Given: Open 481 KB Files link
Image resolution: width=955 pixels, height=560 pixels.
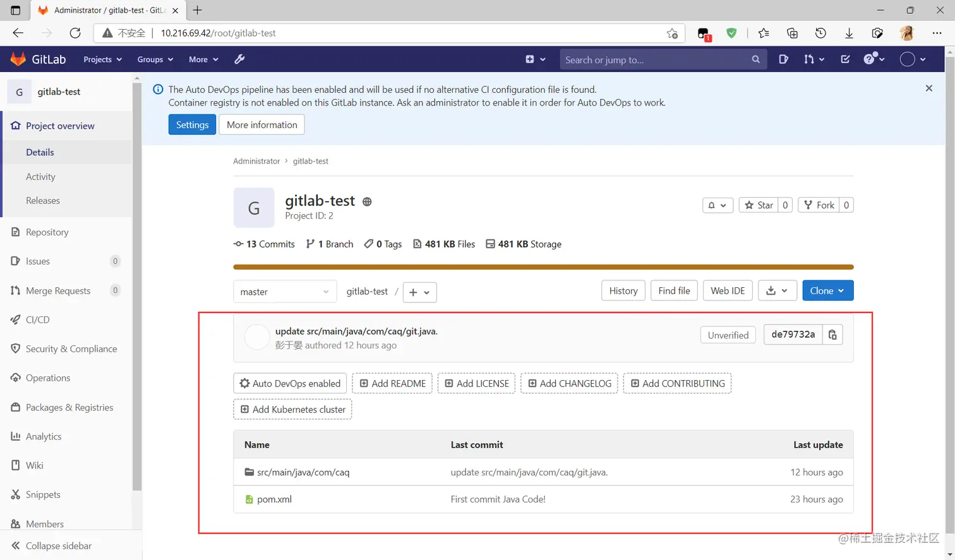Looking at the screenshot, I should coord(444,244).
